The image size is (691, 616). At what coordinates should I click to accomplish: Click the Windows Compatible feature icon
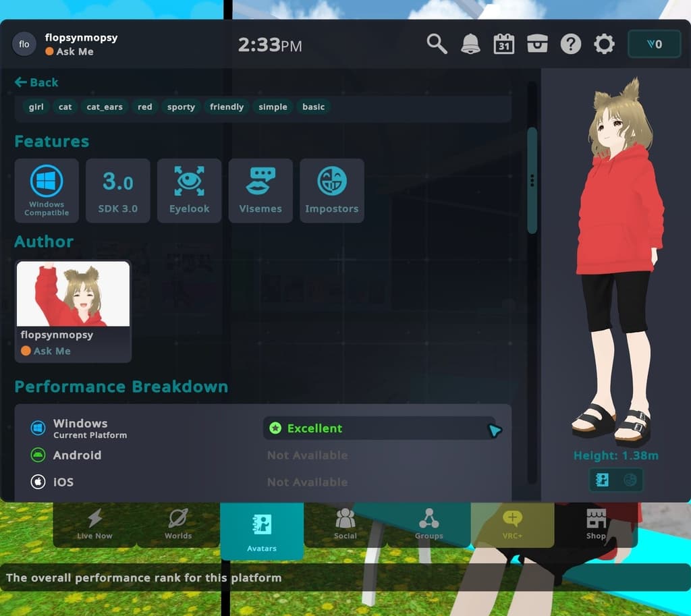[47, 190]
